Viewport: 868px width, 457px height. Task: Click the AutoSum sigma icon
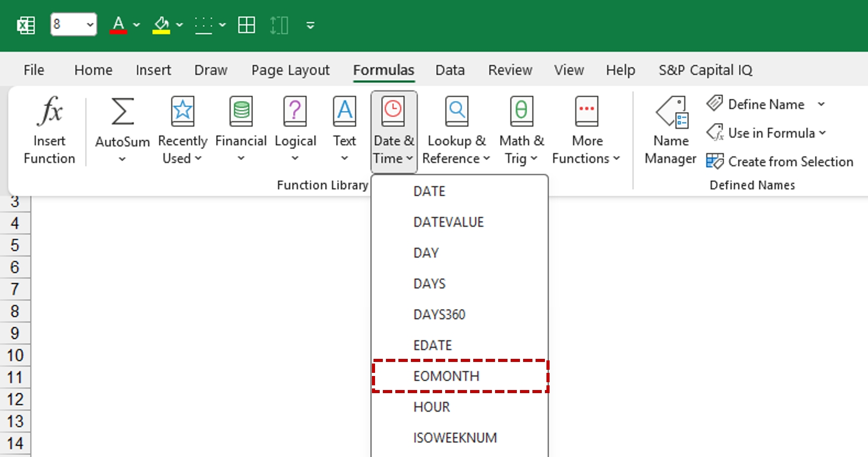tap(123, 111)
